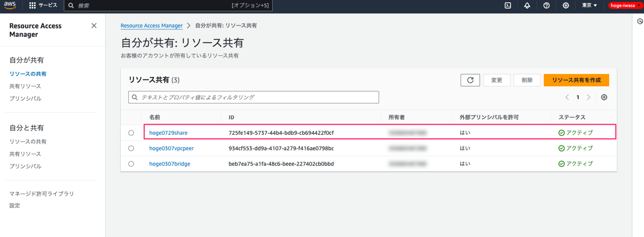Click the テキストとプロパティ値 filter field
Screen dimensions: 644x237
pos(253,97)
